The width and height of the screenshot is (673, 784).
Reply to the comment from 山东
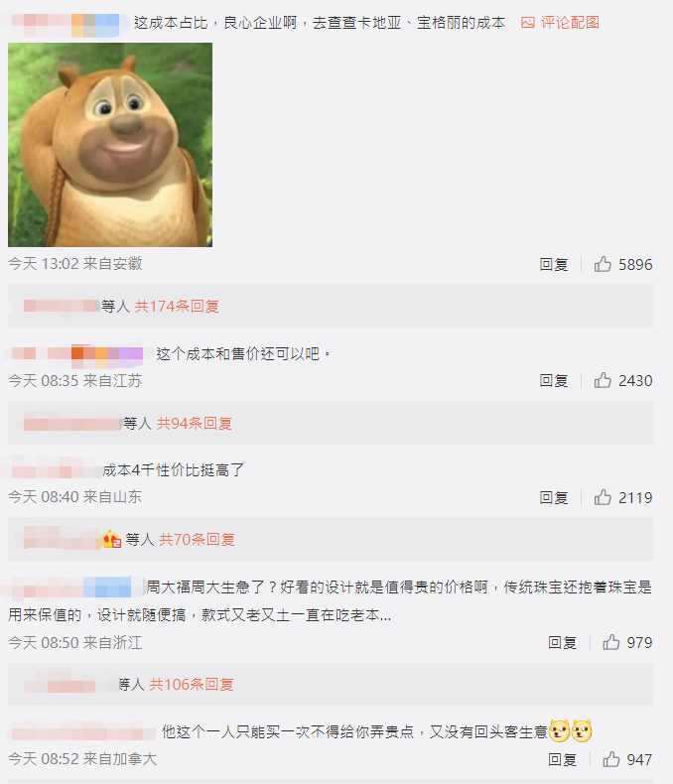(x=554, y=497)
